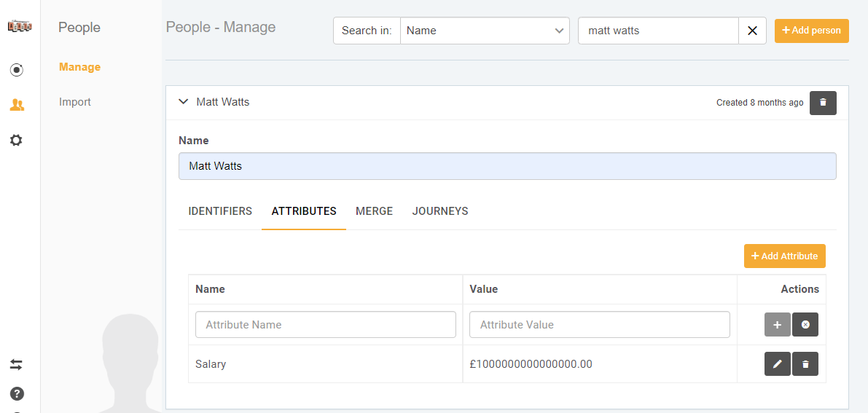Delete the Salary attribute row
868x413 pixels.
805,364
